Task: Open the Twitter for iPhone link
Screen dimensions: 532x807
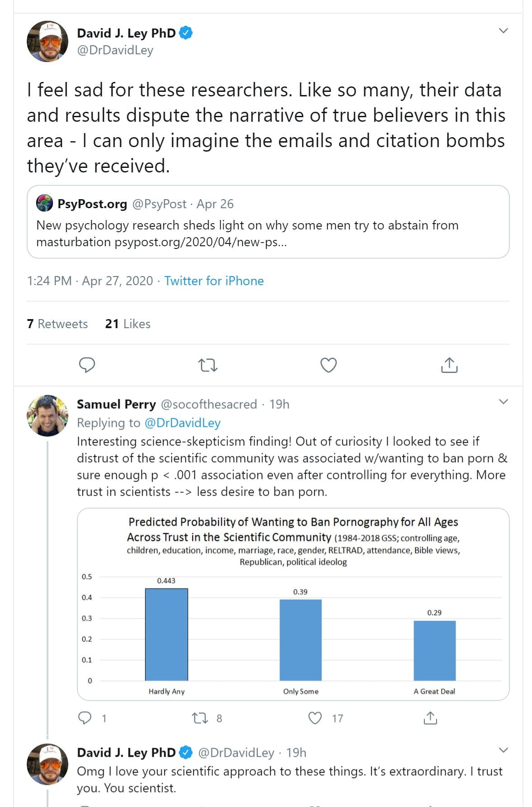Action: point(214,281)
